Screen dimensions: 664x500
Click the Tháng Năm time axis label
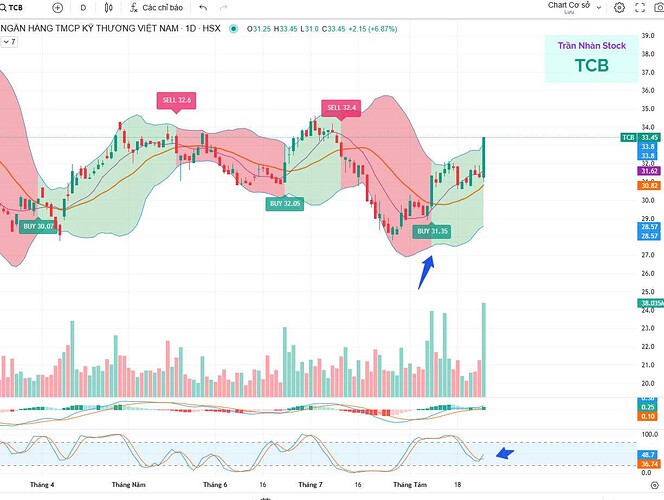(129, 485)
